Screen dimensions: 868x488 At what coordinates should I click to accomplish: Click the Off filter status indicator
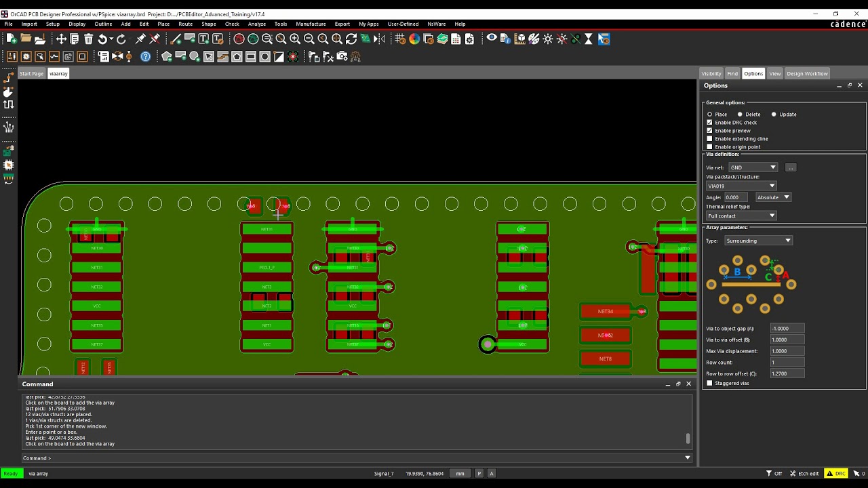pyautogui.click(x=774, y=474)
